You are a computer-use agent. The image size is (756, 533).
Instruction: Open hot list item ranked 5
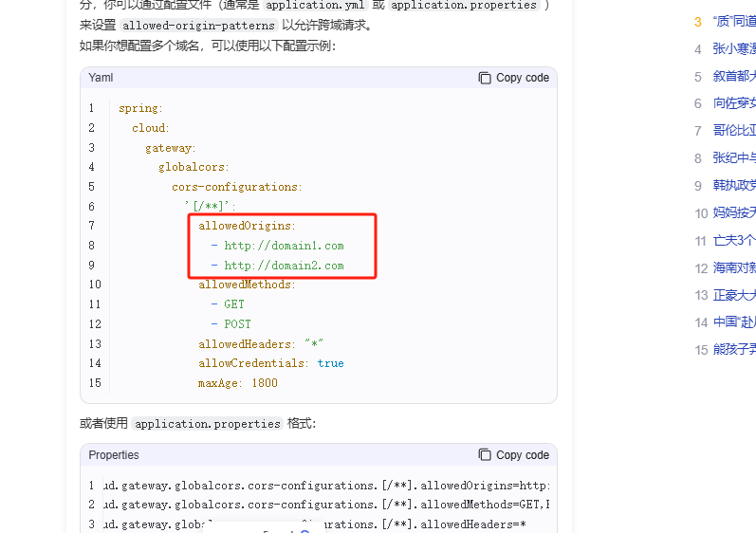[734, 77]
